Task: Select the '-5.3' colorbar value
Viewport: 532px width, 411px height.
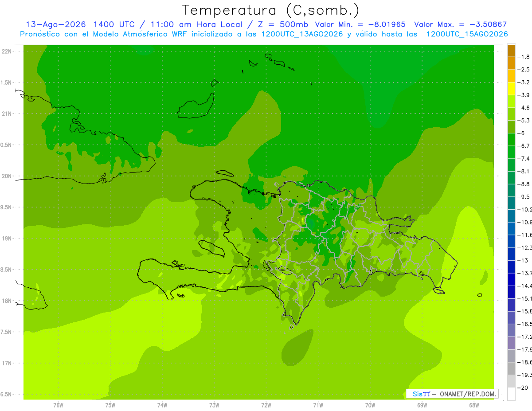Action: click(x=524, y=120)
